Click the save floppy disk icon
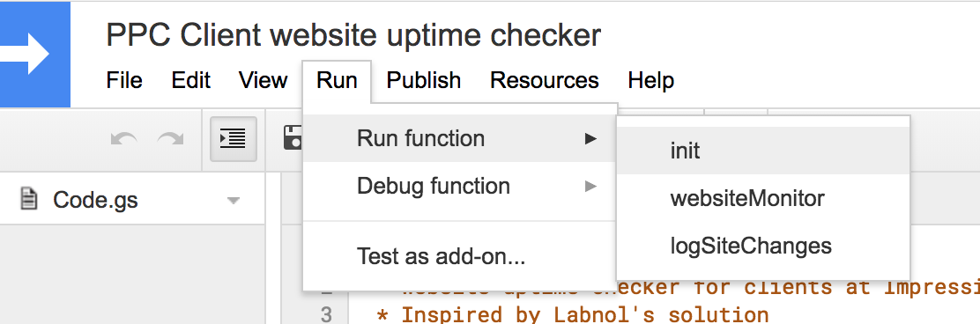This screenshot has width=980, height=324. pos(293,138)
